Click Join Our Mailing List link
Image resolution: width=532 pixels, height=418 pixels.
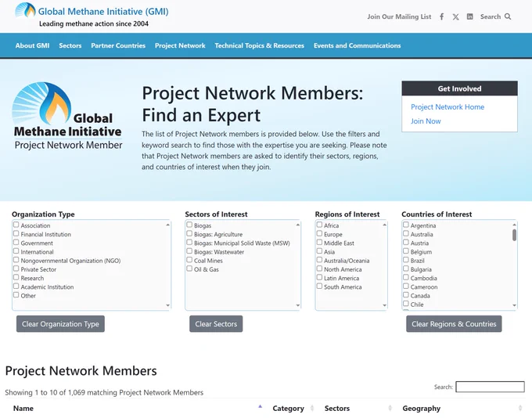399,16
